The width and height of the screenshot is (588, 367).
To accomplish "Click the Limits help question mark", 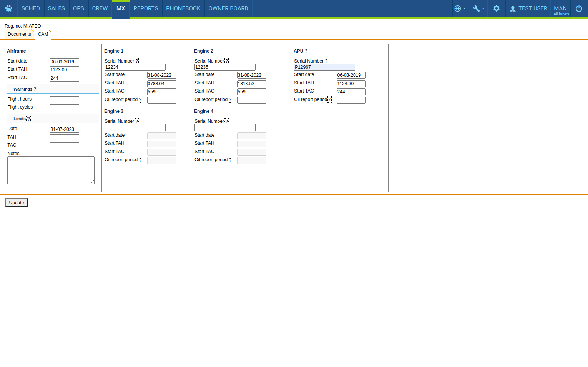I will pos(28,119).
